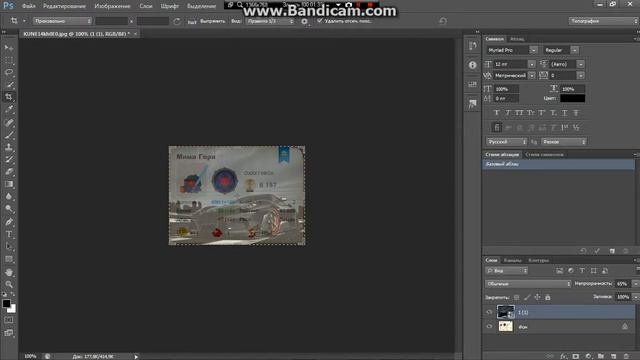
Task: Toggle lock image pixels brush icon
Action: coord(527,298)
